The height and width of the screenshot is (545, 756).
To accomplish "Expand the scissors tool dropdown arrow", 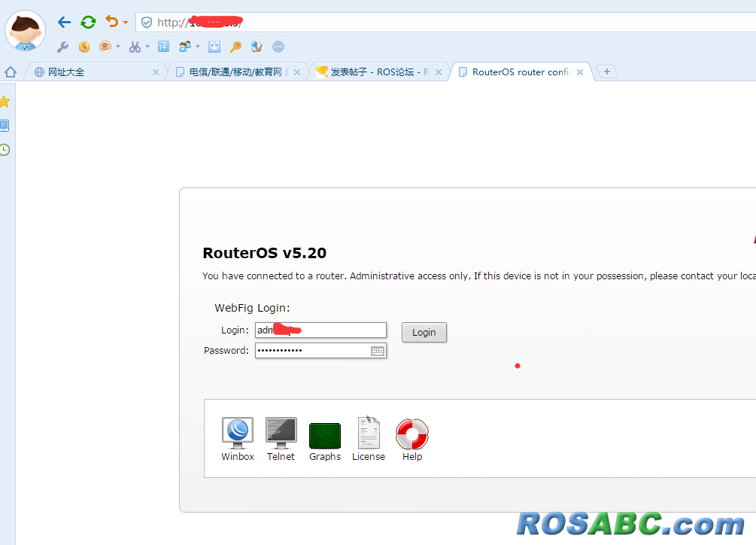I will tap(147, 47).
